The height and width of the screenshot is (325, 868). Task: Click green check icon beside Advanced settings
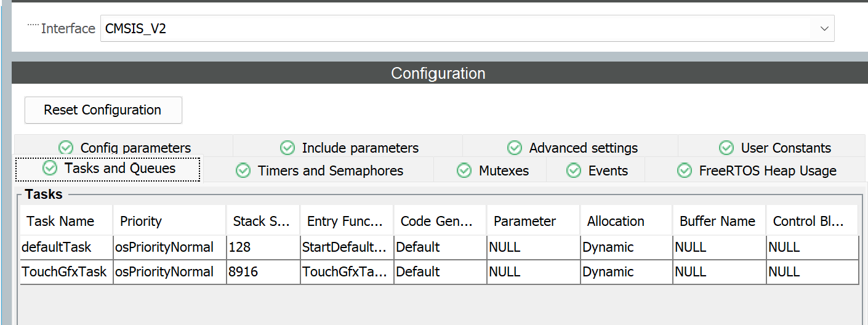[x=515, y=148]
